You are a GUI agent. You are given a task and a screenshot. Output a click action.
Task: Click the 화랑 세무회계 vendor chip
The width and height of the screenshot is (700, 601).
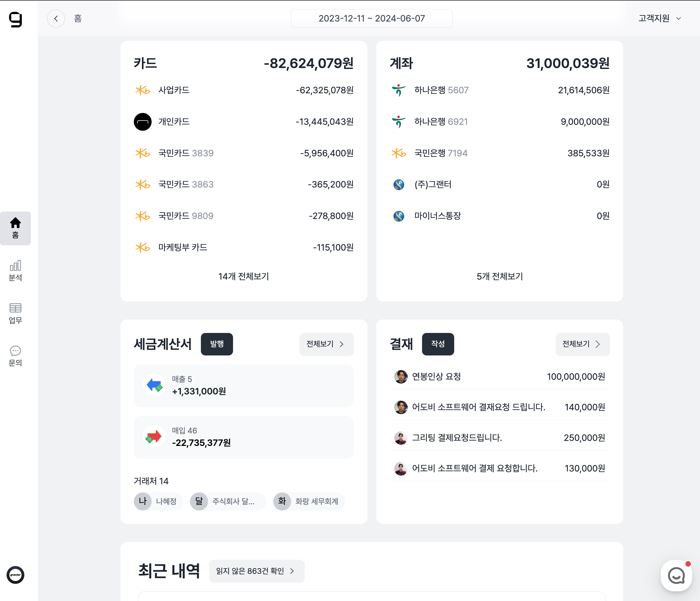coord(309,501)
